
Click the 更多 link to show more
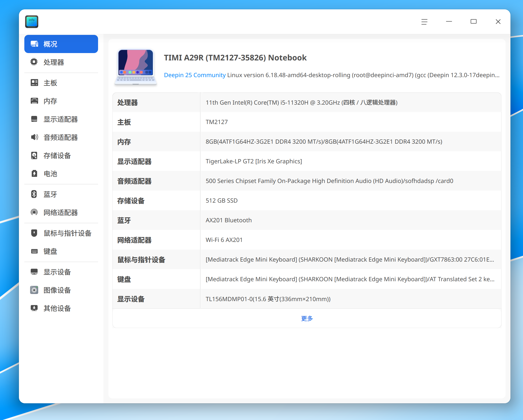307,319
